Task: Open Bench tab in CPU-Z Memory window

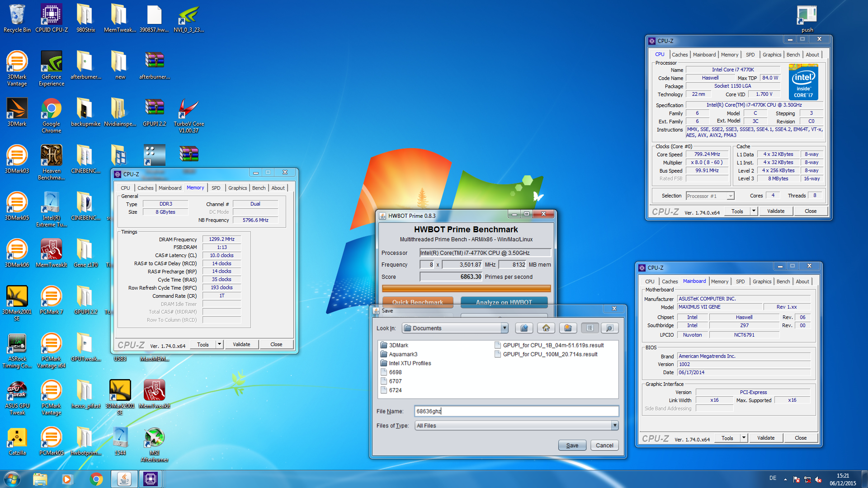Action: pyautogui.click(x=259, y=188)
